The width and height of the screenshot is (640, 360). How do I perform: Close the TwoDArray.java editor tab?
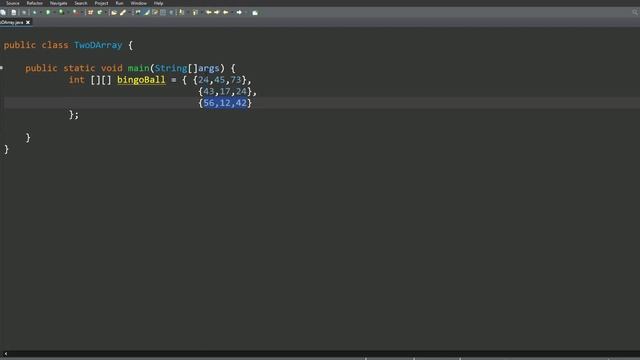28,22
